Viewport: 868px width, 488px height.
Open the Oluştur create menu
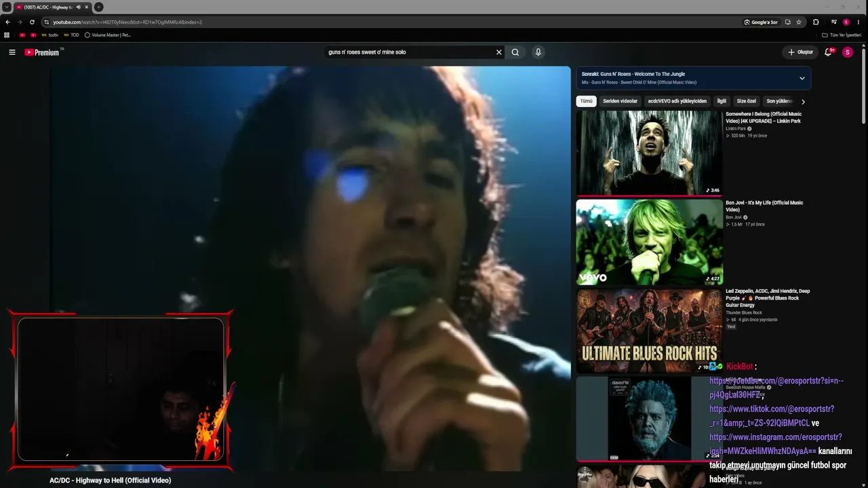pyautogui.click(x=800, y=52)
